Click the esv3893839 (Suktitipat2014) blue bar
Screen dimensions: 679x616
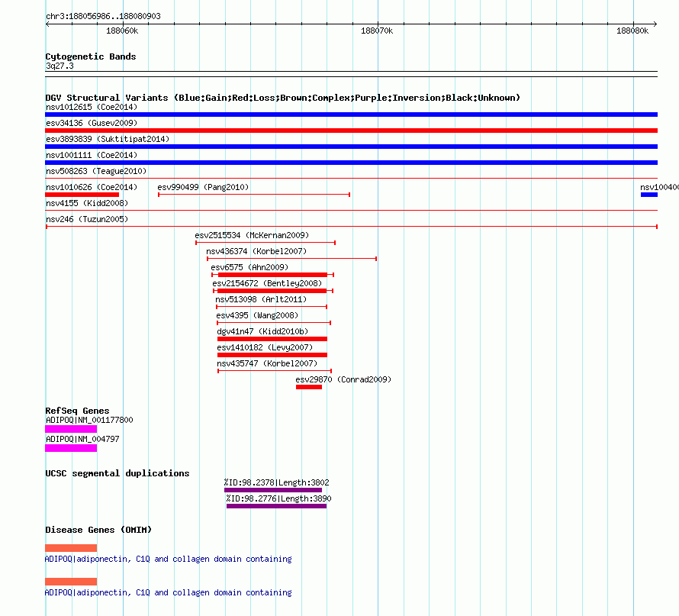(351, 147)
